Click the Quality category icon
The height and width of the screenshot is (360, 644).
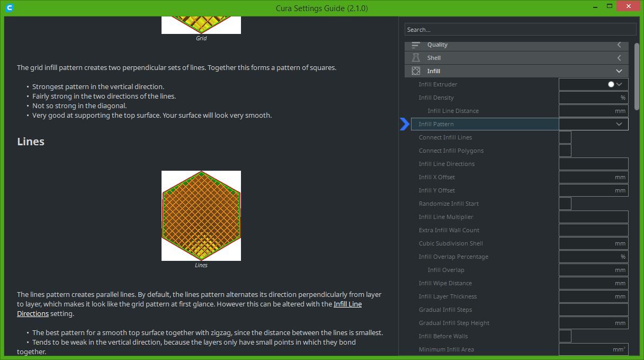[x=416, y=45]
